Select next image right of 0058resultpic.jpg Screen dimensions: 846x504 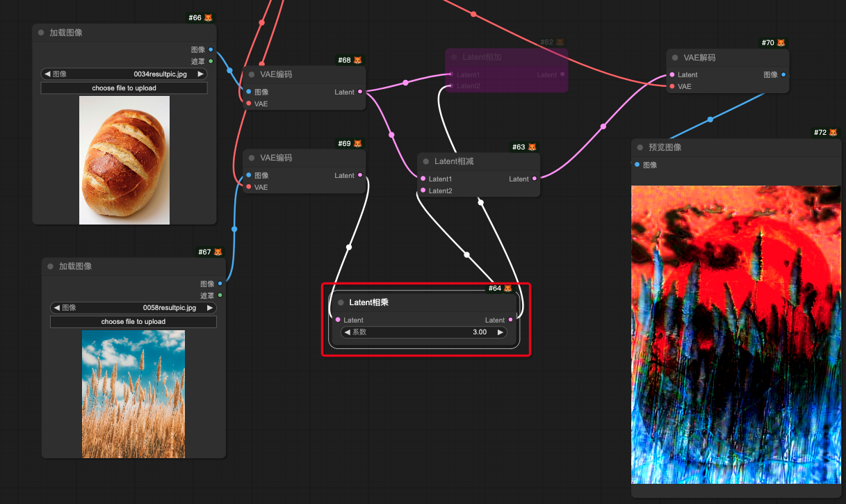click(x=211, y=307)
